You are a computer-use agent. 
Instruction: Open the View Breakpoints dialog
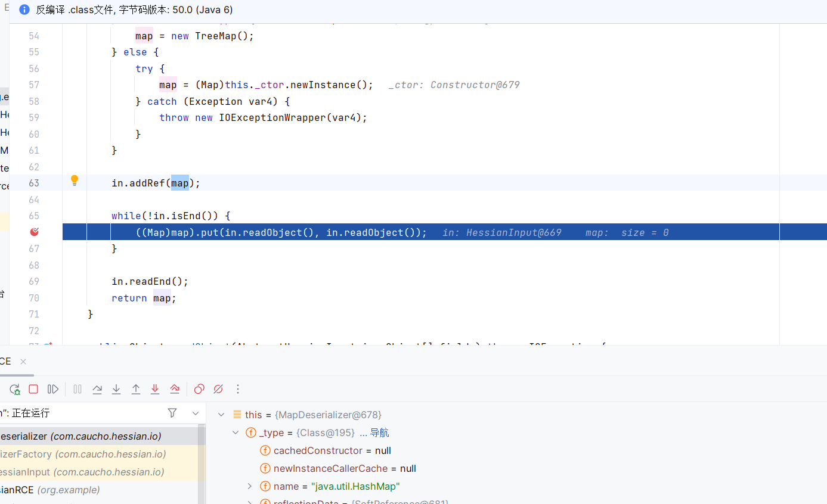tap(199, 389)
